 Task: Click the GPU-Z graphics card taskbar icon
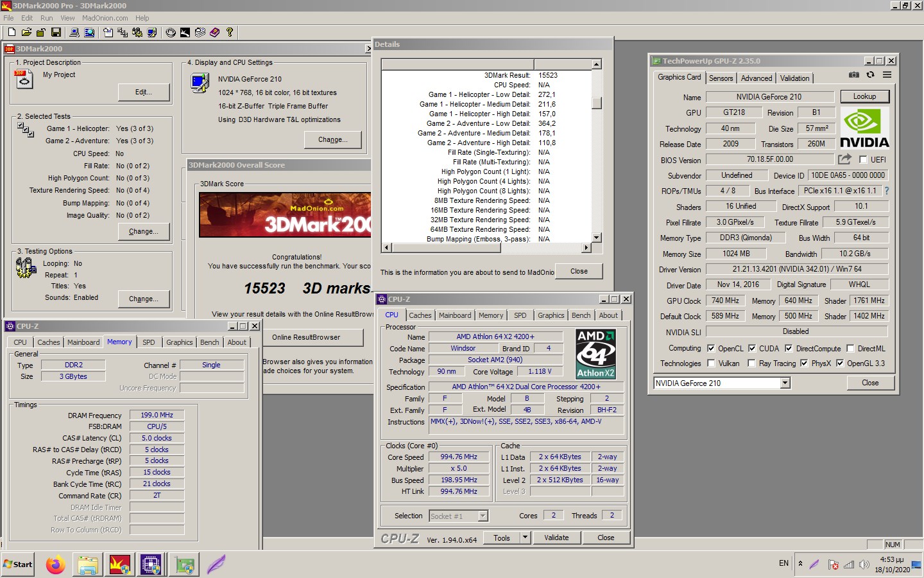pos(185,565)
